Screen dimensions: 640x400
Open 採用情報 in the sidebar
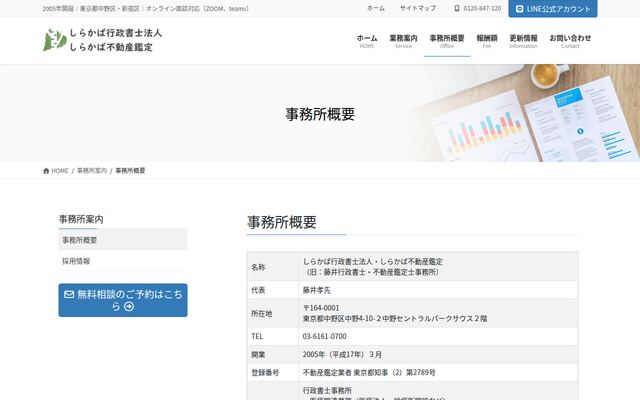(123, 261)
